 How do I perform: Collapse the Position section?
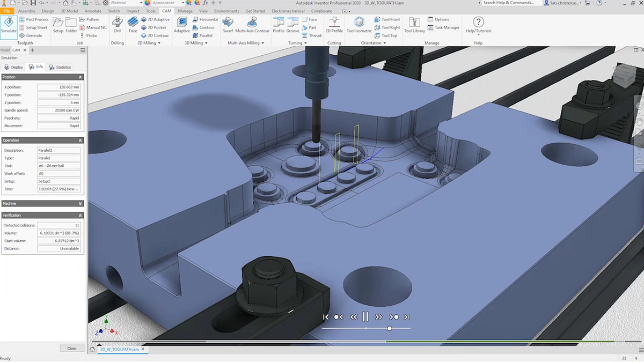pyautogui.click(x=79, y=77)
